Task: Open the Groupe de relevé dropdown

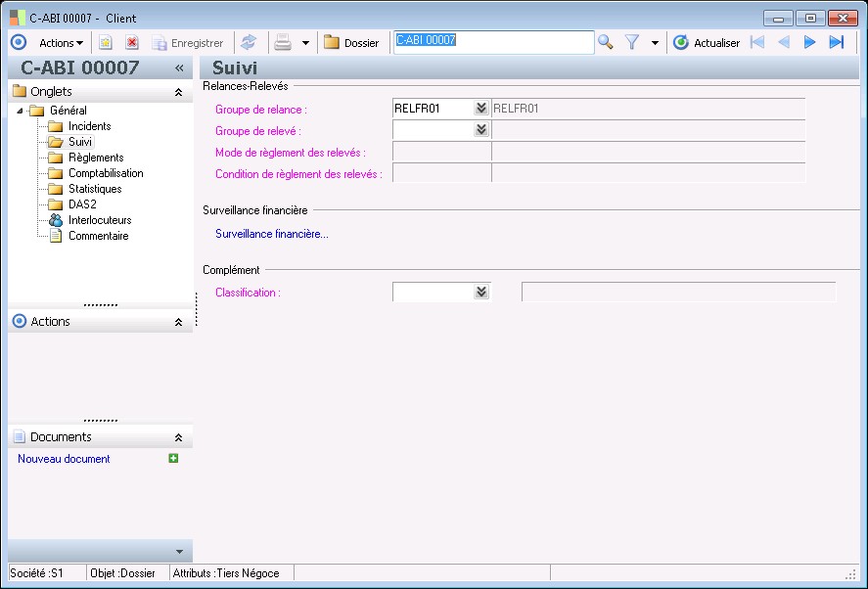Action: coord(480,129)
